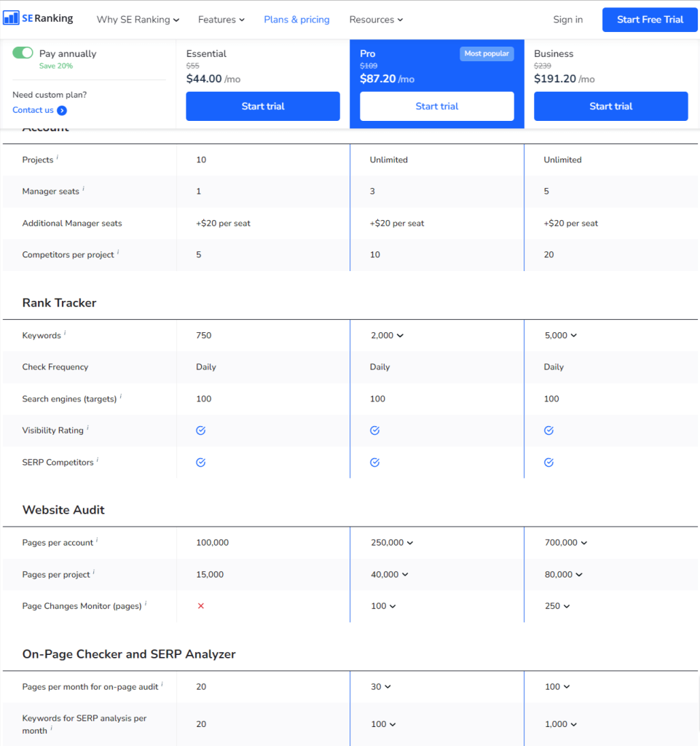The image size is (700, 746).
Task: Click Essential SERP Competitors checkmark icon
Action: pyautogui.click(x=201, y=463)
